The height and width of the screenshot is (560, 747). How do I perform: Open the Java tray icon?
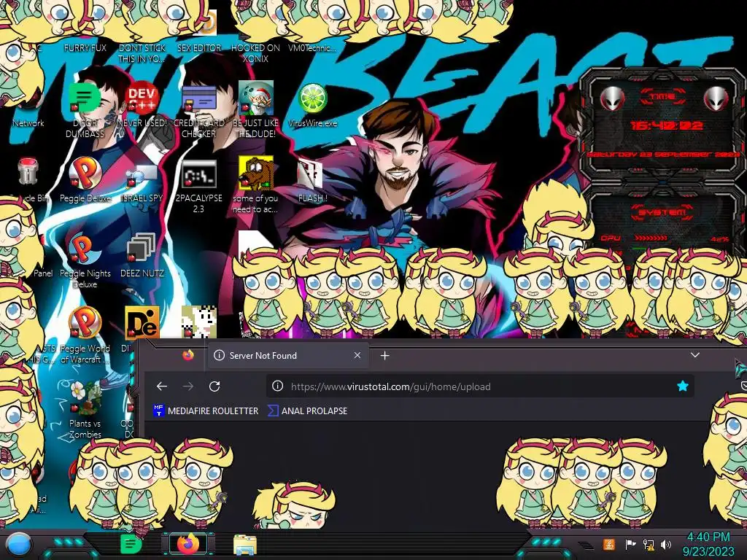pos(609,544)
